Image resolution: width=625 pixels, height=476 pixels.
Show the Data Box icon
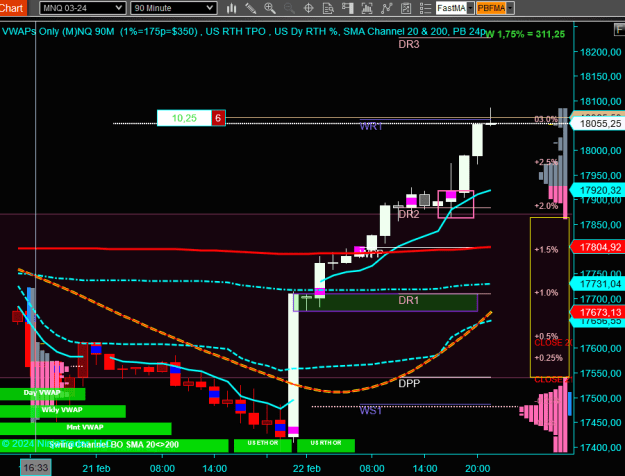pyautogui.click(x=328, y=8)
